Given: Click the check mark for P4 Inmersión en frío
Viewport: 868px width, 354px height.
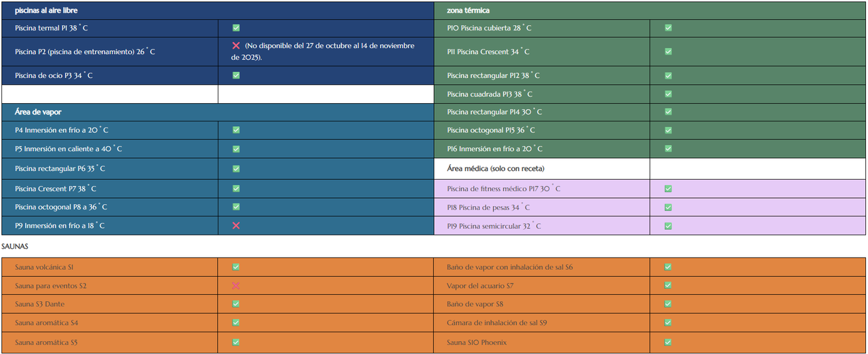Looking at the screenshot, I should 236,130.
